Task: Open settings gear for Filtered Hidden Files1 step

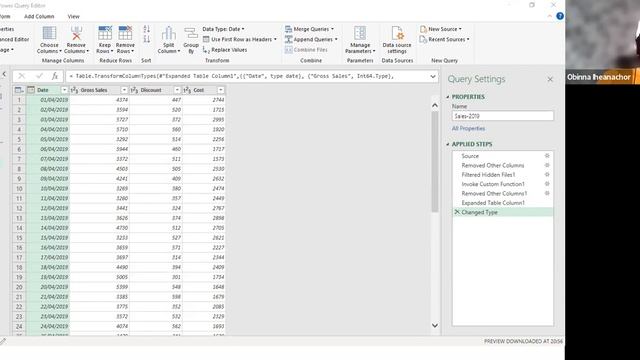Action: pyautogui.click(x=547, y=175)
